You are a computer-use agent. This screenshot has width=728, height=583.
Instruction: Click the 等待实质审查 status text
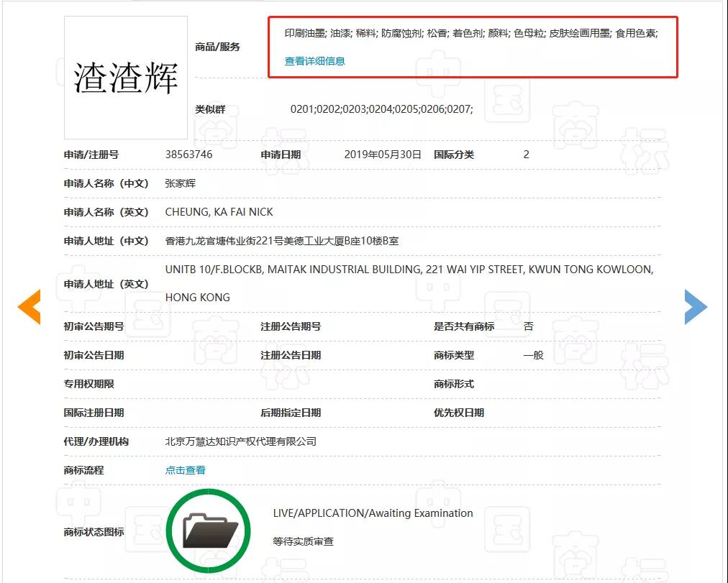(303, 541)
